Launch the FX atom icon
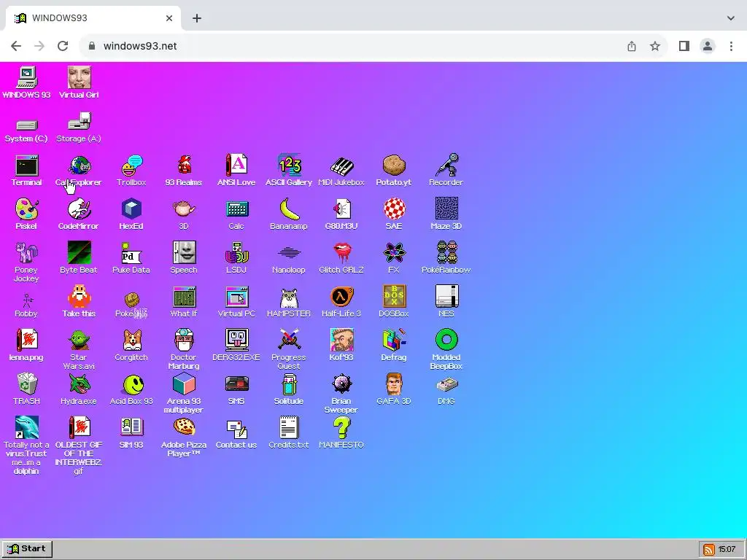 394,253
